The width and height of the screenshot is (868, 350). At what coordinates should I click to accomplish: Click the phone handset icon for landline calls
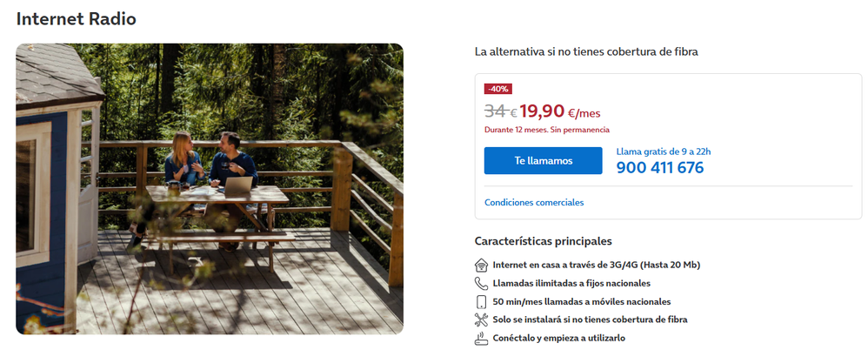click(481, 284)
